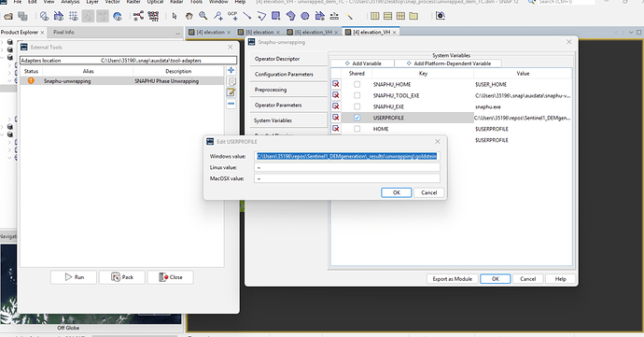The image size is (644, 337).
Task: Click OK in the Edit USERPROFILE dialog
Action: pyautogui.click(x=397, y=192)
